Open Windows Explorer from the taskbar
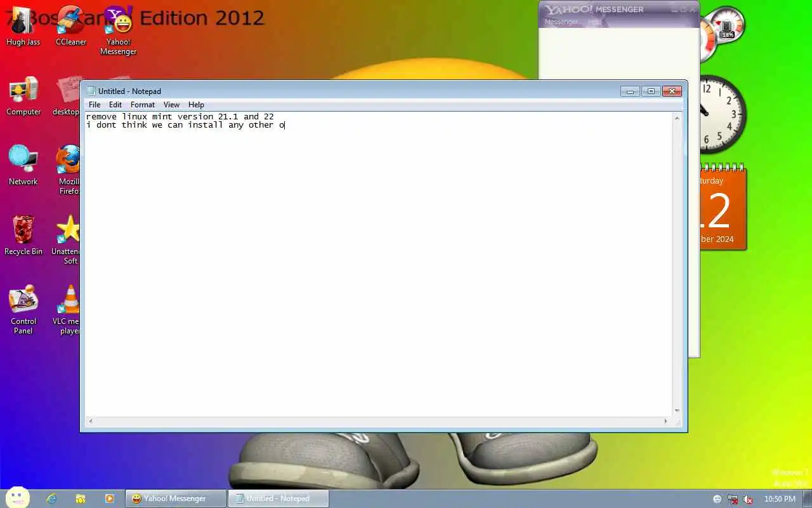Image resolution: width=812 pixels, height=508 pixels. [81, 498]
